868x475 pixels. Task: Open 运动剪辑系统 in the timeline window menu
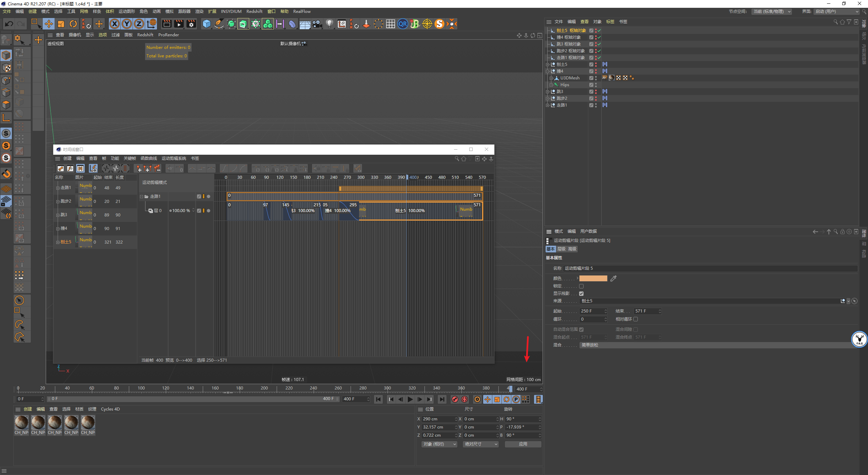pos(174,158)
